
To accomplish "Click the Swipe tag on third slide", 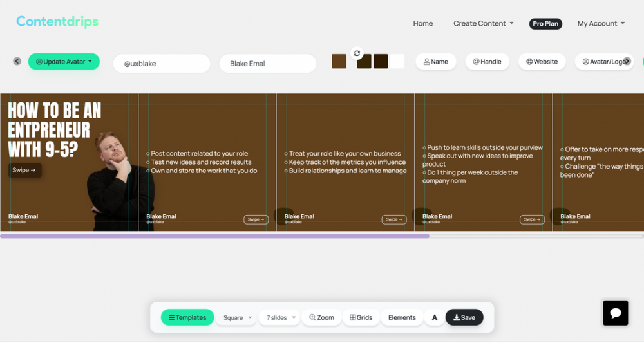I will (x=394, y=219).
